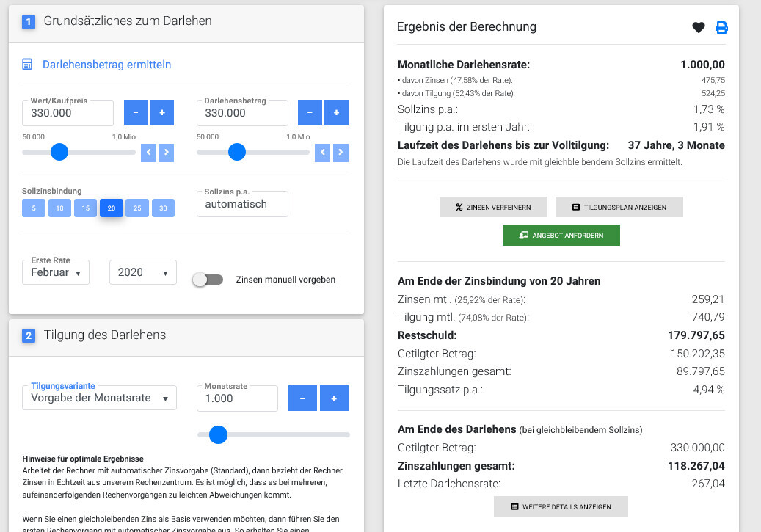Viewport: 761px width, 532px height.
Task: Click the ANGEBOT ANFORDERN button
Action: (561, 236)
